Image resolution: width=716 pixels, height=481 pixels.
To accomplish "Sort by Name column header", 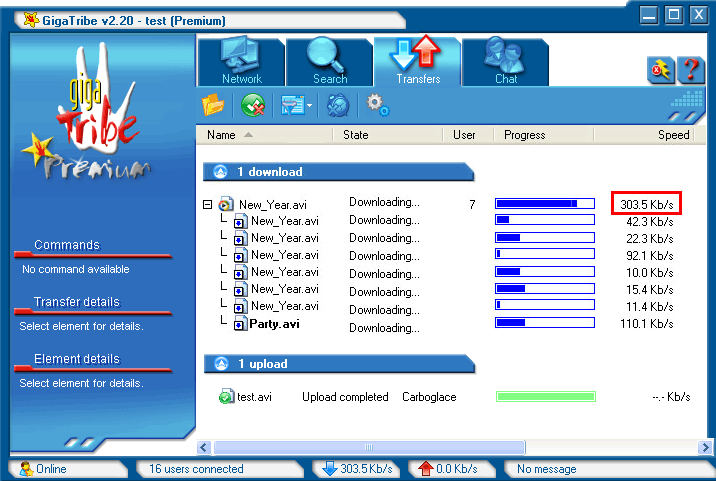I will point(264,135).
